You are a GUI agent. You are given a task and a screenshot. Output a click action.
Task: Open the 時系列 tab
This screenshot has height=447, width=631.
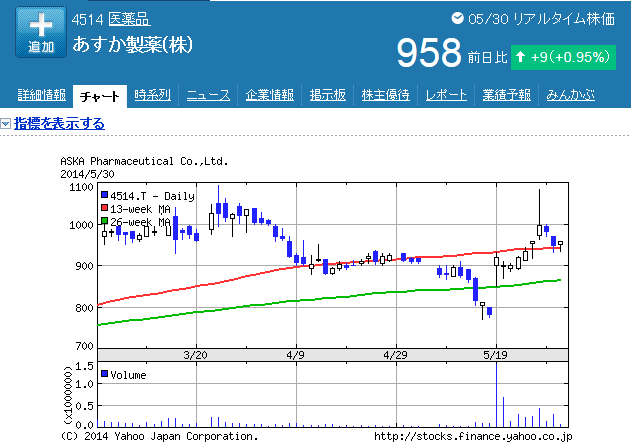pyautogui.click(x=153, y=95)
